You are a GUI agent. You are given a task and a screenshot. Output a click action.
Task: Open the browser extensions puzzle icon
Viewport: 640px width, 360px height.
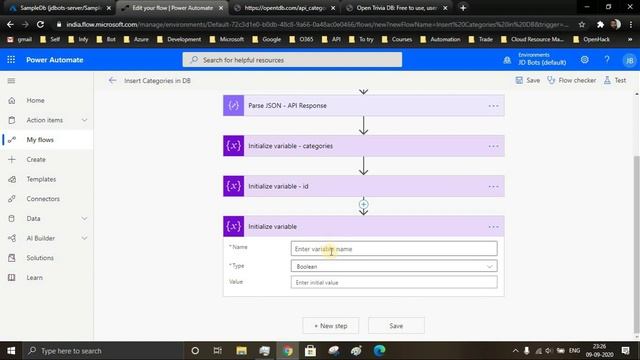click(x=600, y=24)
